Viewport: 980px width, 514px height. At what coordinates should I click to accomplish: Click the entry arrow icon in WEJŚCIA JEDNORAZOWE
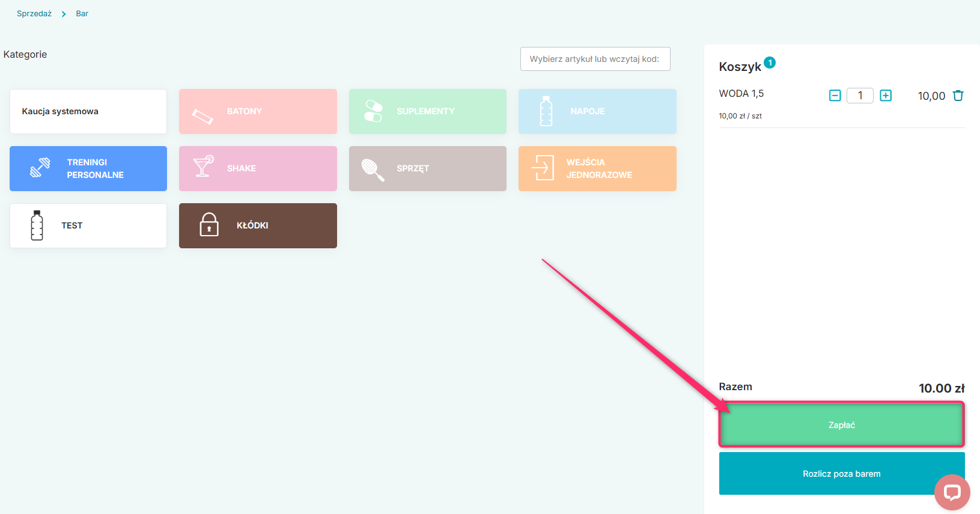click(543, 168)
